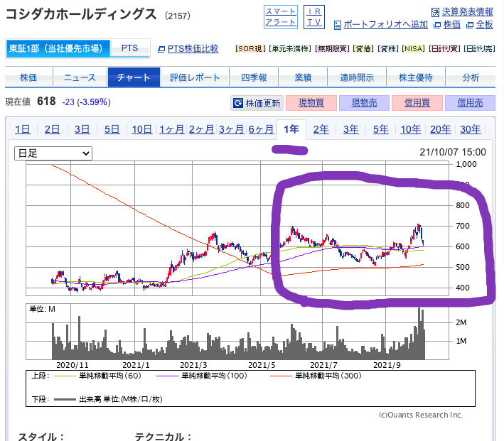Open the 分析 tab

point(471,77)
